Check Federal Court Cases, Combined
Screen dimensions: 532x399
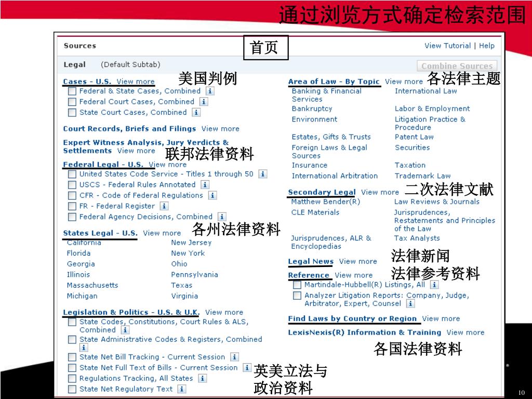(x=72, y=102)
